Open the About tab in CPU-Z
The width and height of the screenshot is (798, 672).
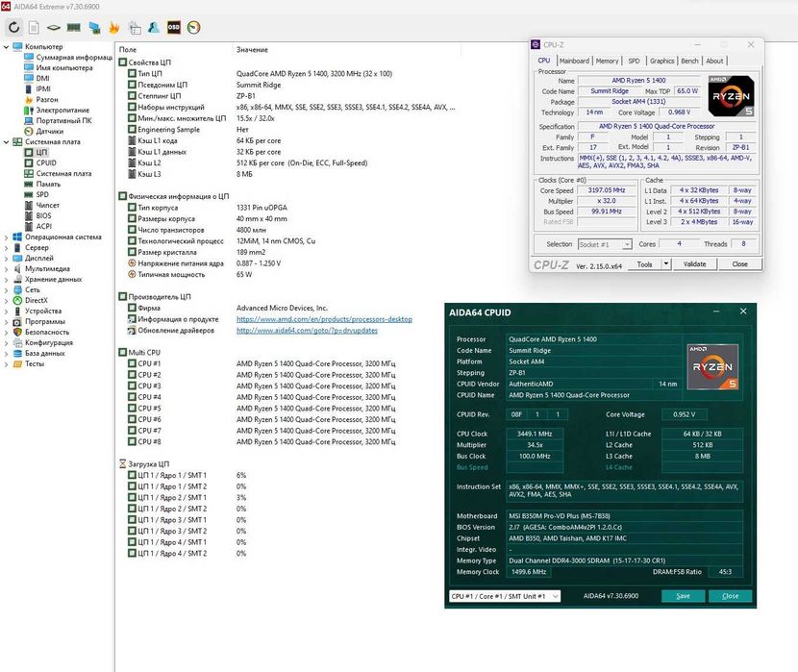point(714,61)
